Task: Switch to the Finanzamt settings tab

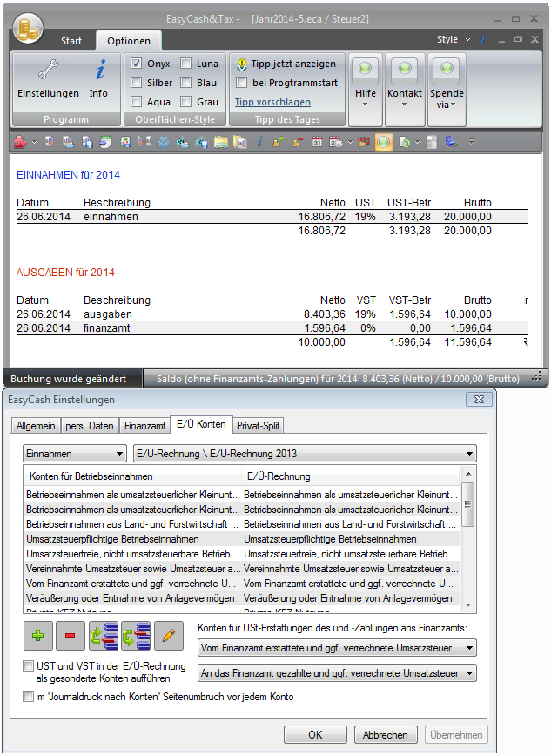Action: [x=145, y=426]
